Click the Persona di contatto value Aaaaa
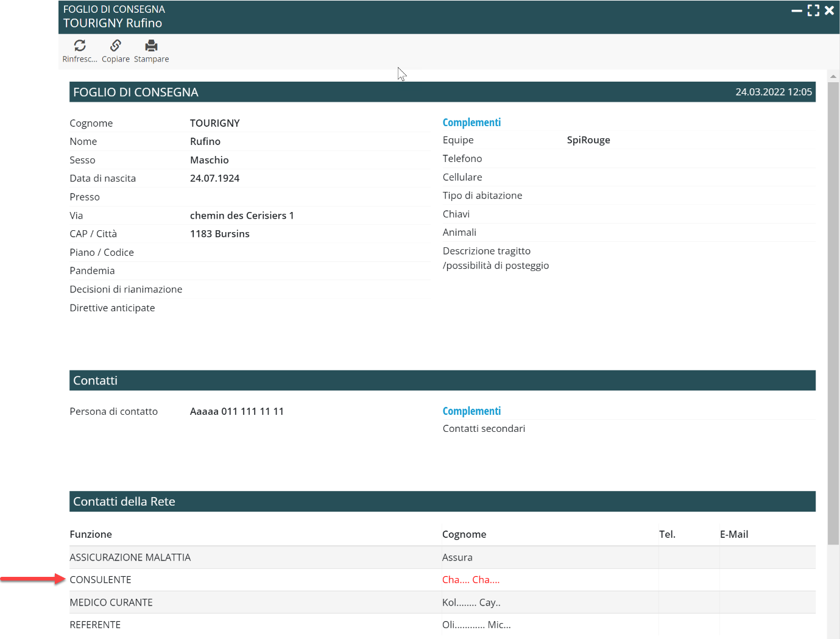The height and width of the screenshot is (639, 840). tap(236, 411)
